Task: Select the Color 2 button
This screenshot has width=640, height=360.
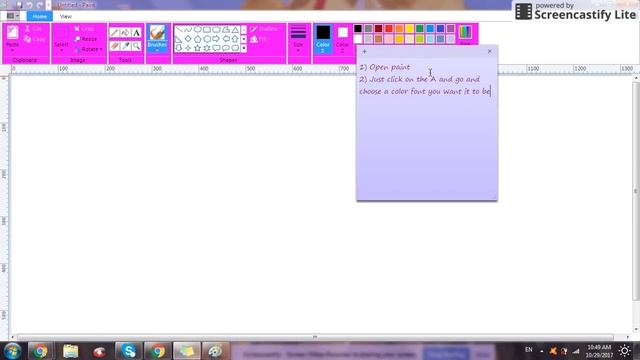Action: (342, 39)
